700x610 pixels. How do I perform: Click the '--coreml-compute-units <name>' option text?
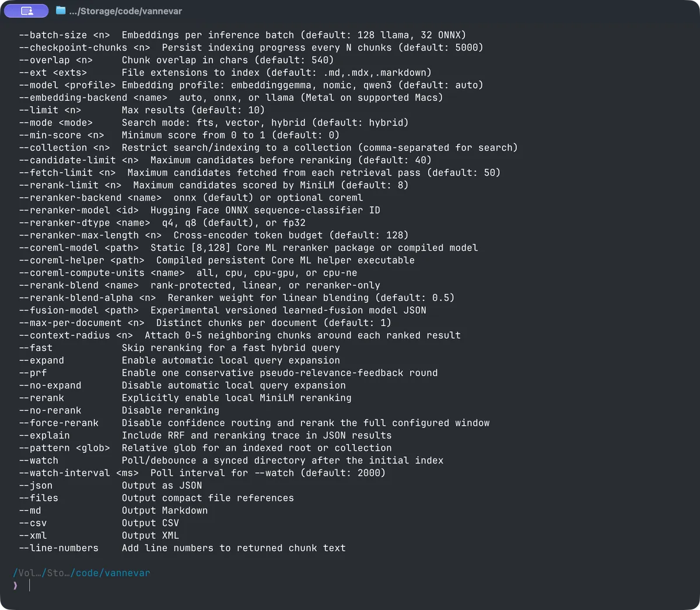pos(101,273)
